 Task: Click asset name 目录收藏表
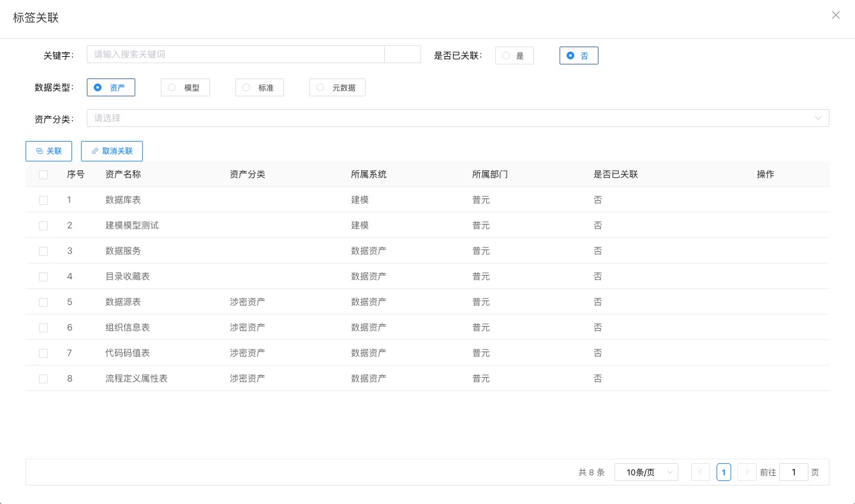pyautogui.click(x=128, y=276)
